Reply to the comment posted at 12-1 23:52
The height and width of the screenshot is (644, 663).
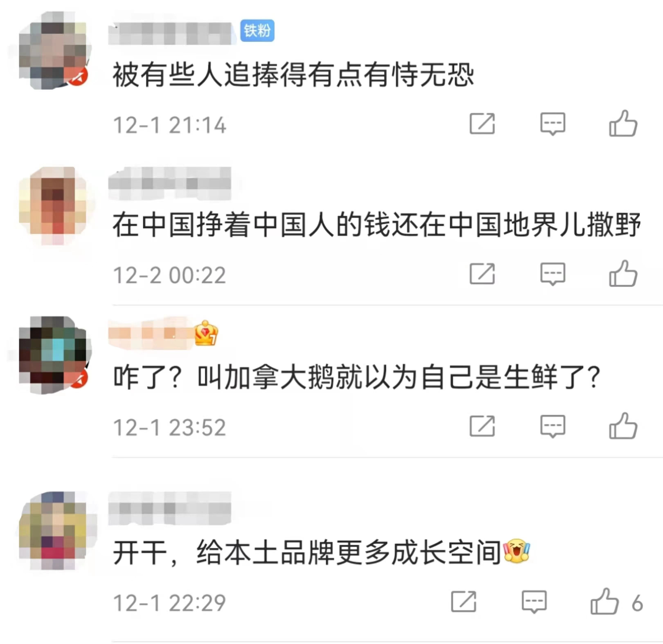tap(553, 426)
